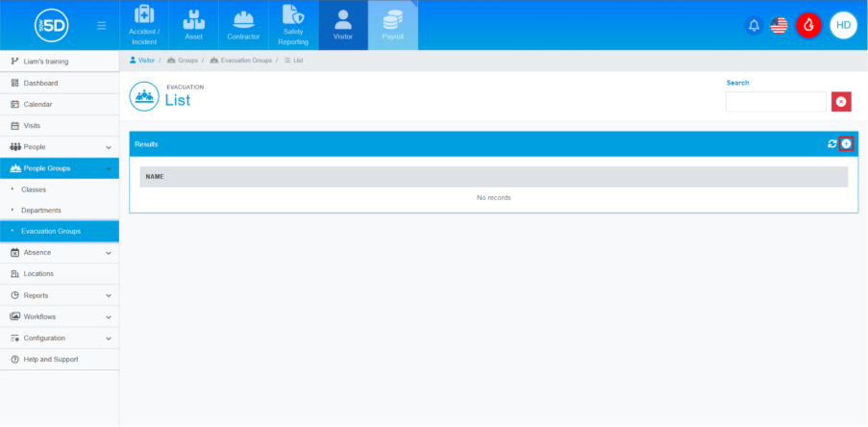Click the Evacuation List page icon
Image resolution: width=868 pixels, height=427 pixels.
[x=144, y=96]
